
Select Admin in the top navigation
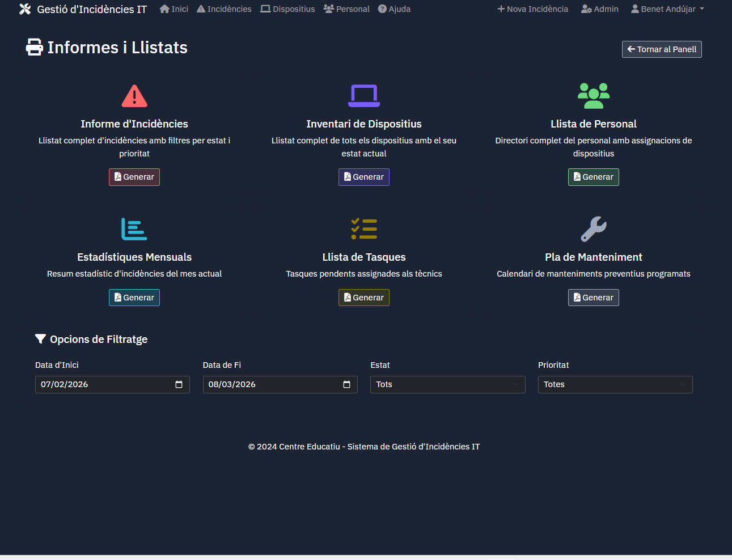(599, 9)
